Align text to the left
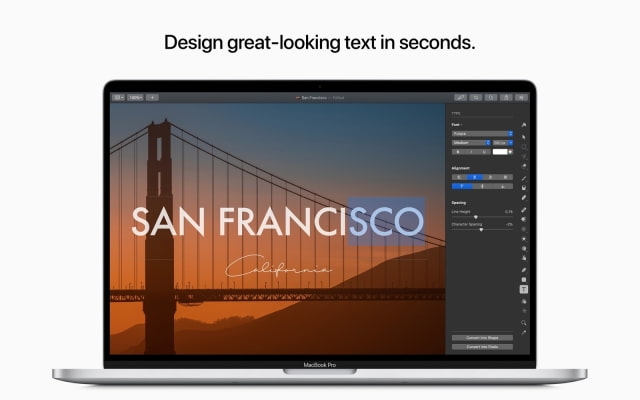The image size is (640, 400). pos(459,177)
